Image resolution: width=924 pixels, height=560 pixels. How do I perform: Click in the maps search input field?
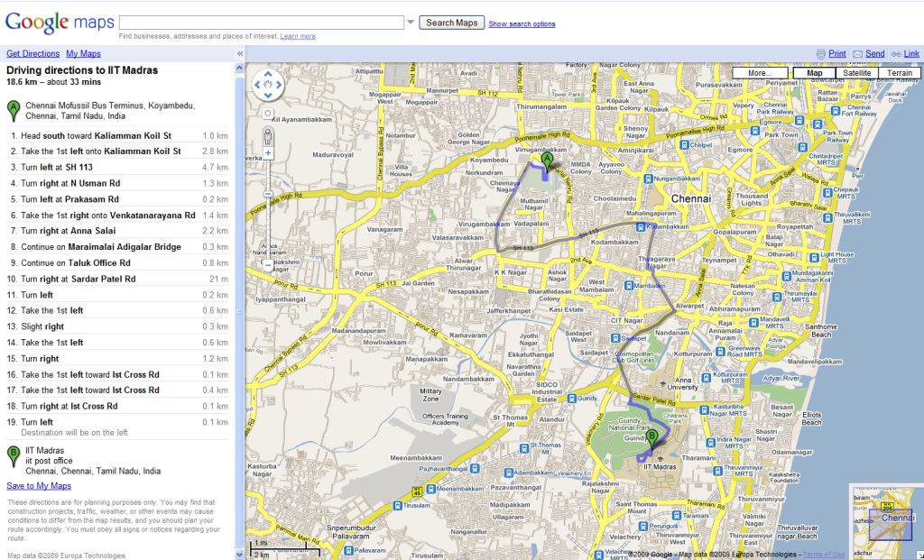tap(262, 23)
